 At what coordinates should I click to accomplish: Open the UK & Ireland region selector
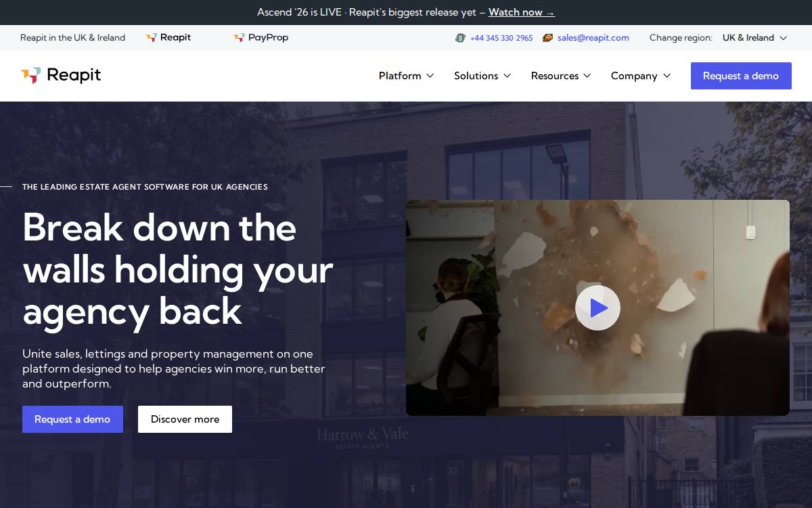(754, 38)
